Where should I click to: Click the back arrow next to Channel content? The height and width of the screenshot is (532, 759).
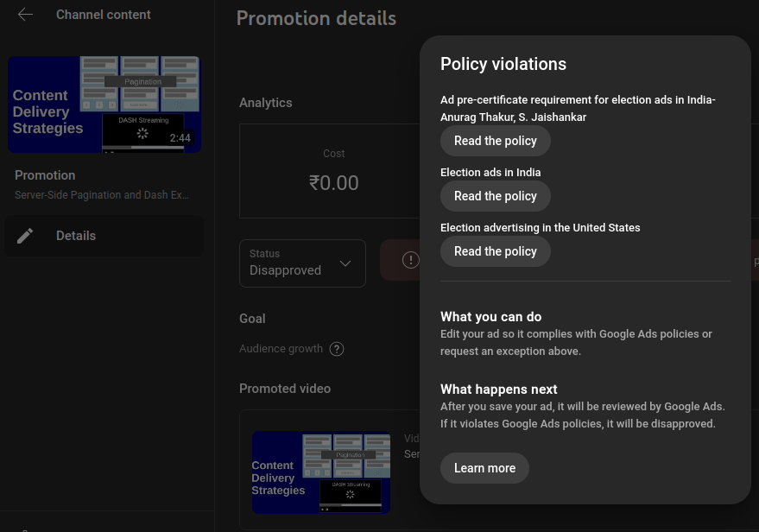(25, 15)
